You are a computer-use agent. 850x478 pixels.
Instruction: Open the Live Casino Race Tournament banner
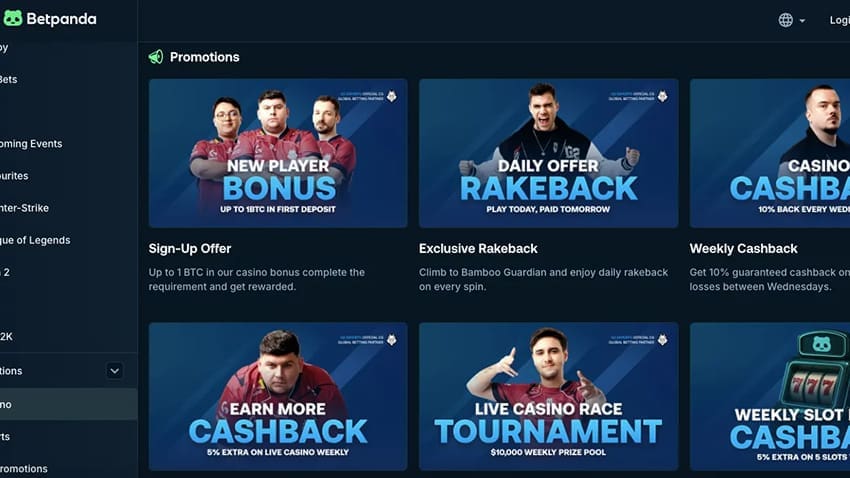click(x=548, y=396)
